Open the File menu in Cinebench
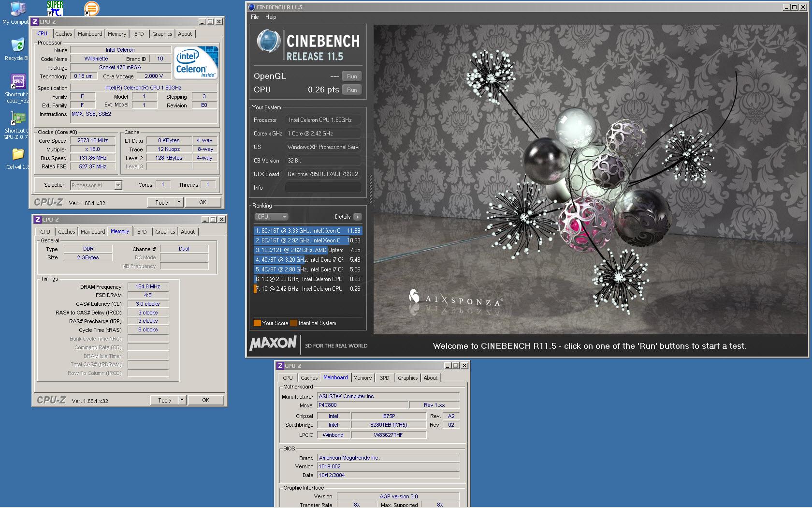 tap(255, 17)
